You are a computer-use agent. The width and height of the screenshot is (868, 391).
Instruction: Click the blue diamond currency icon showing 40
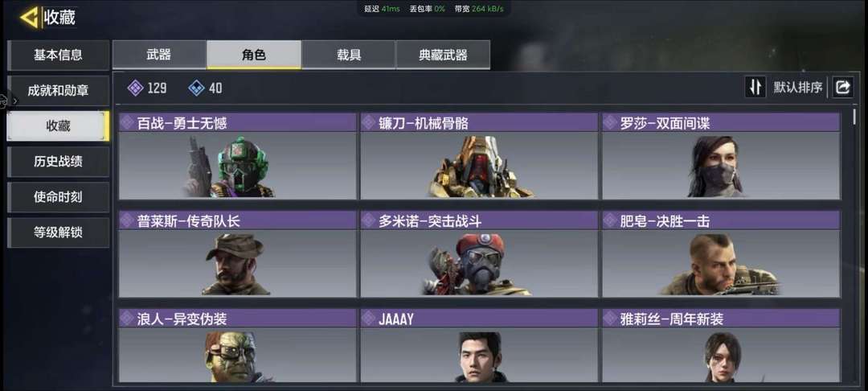coord(197,88)
